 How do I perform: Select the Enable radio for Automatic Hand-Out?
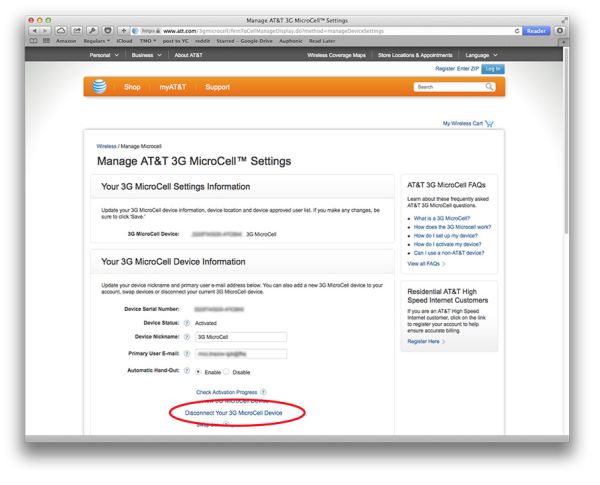pos(199,371)
